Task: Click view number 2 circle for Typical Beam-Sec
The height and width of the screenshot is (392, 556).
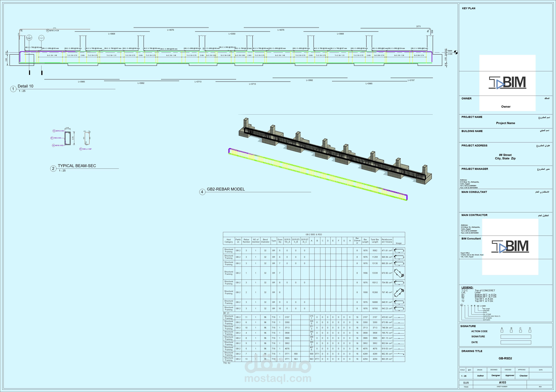Action: point(53,169)
